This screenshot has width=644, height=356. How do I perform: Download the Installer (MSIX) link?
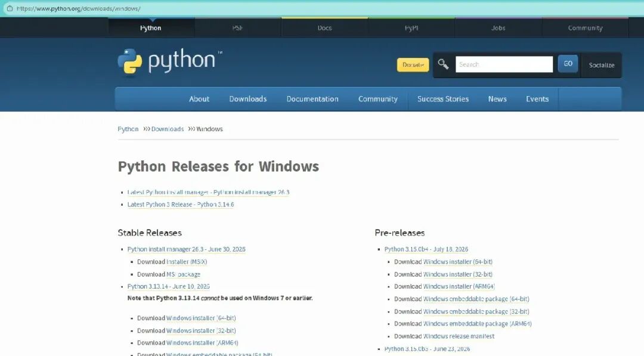click(187, 262)
